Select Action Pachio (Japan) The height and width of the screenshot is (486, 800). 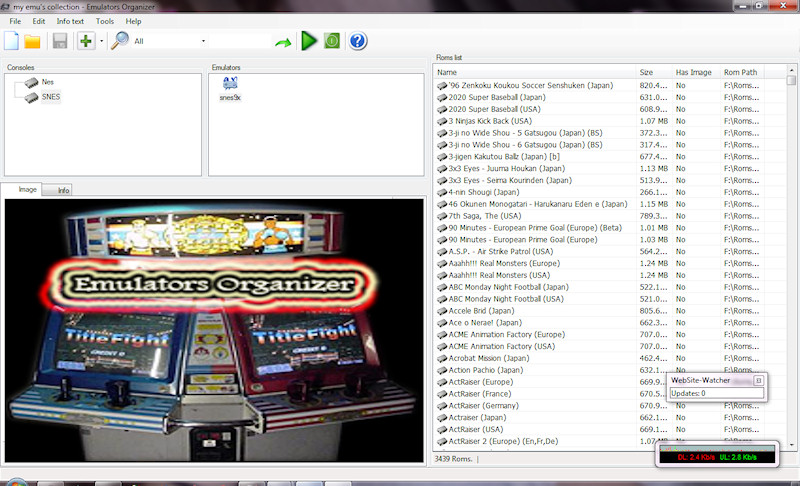[485, 370]
